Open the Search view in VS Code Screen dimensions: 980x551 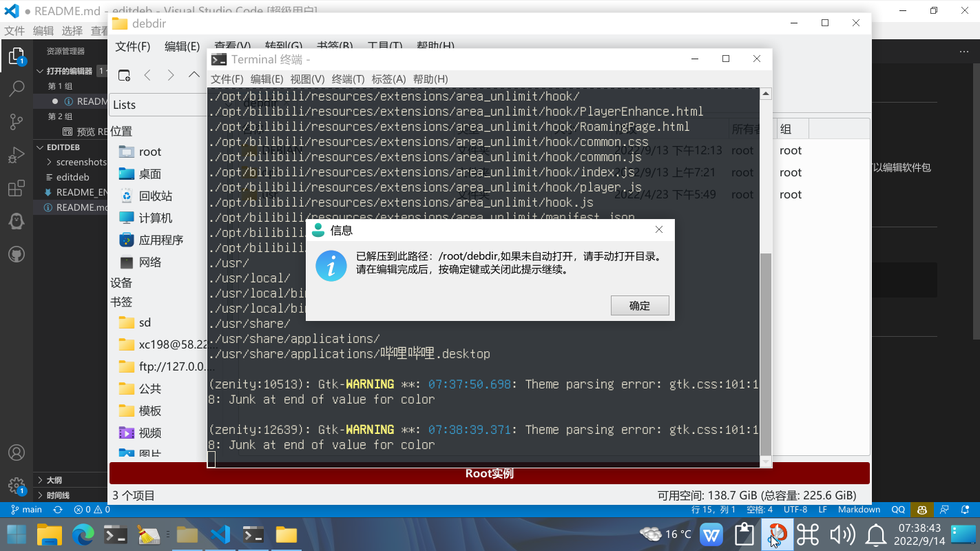tap(17, 89)
